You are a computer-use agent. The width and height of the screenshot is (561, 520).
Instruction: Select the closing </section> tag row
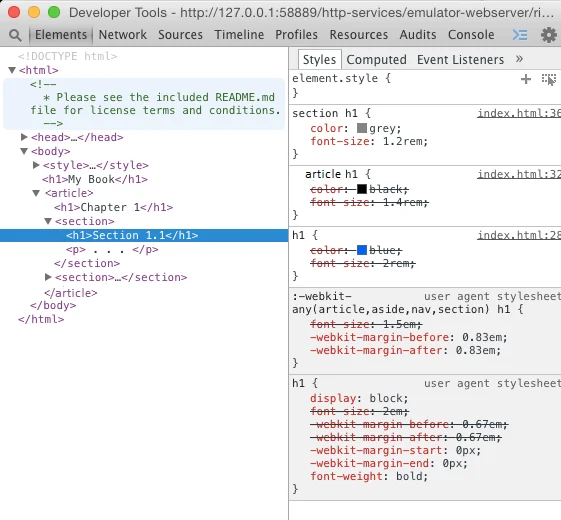point(87,263)
